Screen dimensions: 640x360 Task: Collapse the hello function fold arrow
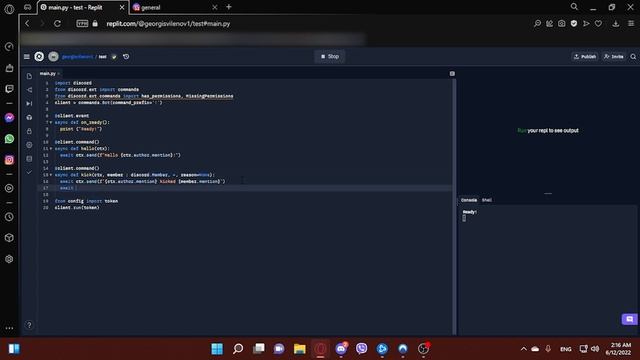51,149
